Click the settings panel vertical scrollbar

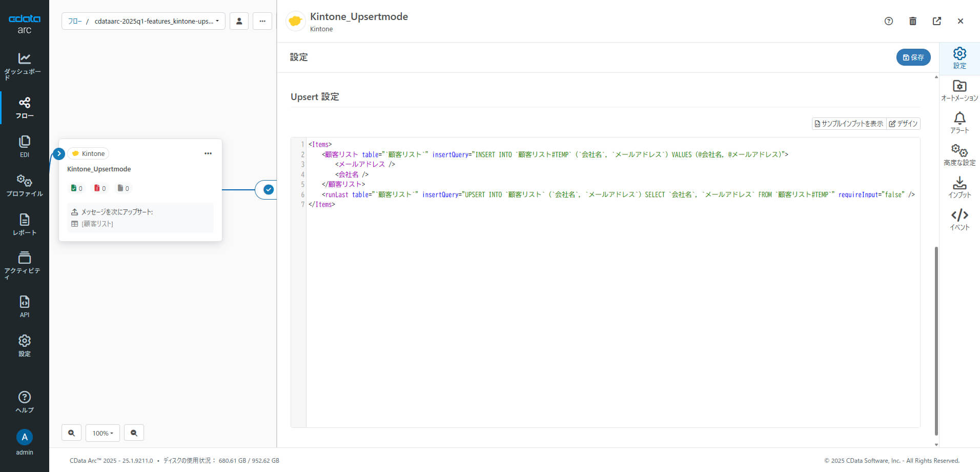click(936, 339)
